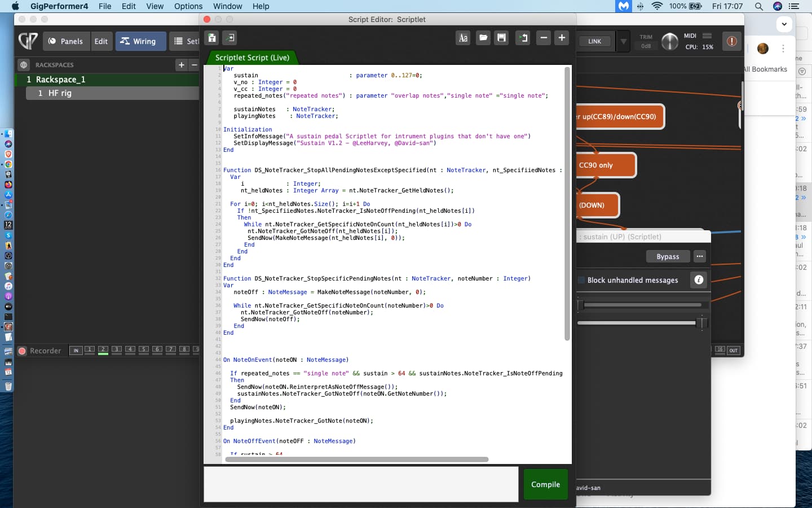The height and width of the screenshot is (508, 812).
Task: Toggle the MIDI IN indicator
Action: (x=76, y=351)
